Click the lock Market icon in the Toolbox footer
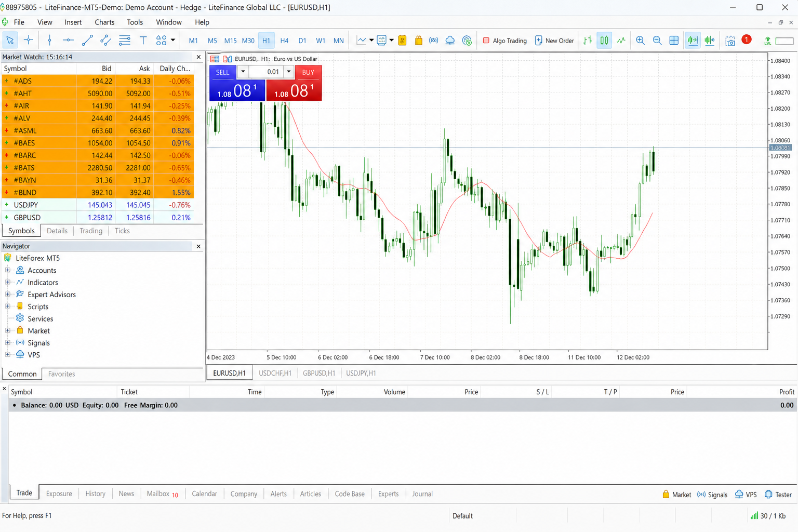Image resolution: width=798 pixels, height=532 pixels. point(666,494)
